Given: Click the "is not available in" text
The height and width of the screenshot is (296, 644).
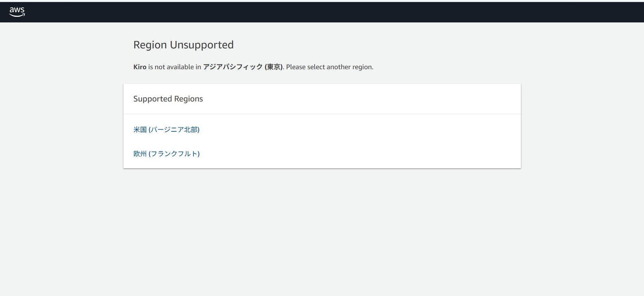Looking at the screenshot, I should pyautogui.click(x=174, y=67).
